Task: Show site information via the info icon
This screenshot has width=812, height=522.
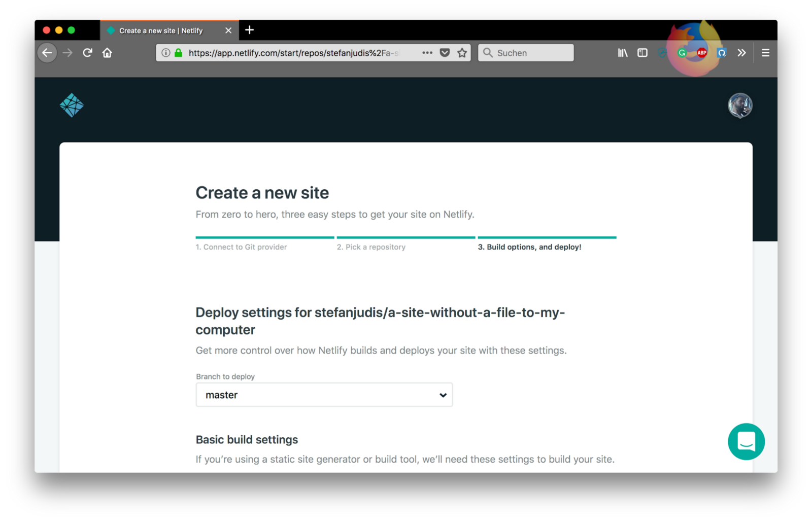Action: point(165,53)
